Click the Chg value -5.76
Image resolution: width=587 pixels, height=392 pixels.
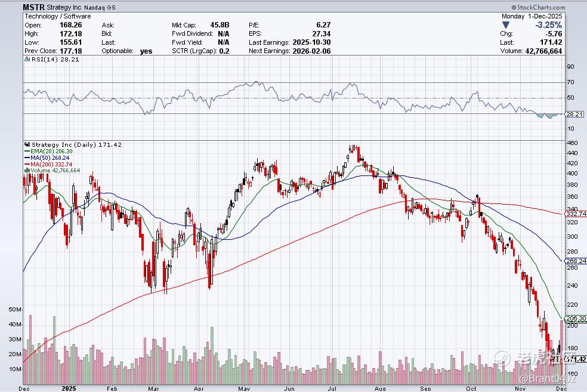554,33
